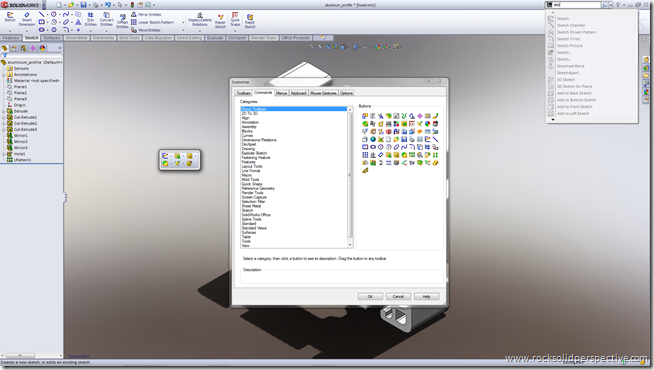Screen dimensions: 654x370
Task: Choose 3D Sketch On Plane from search results
Action: pyautogui.click(x=574, y=87)
